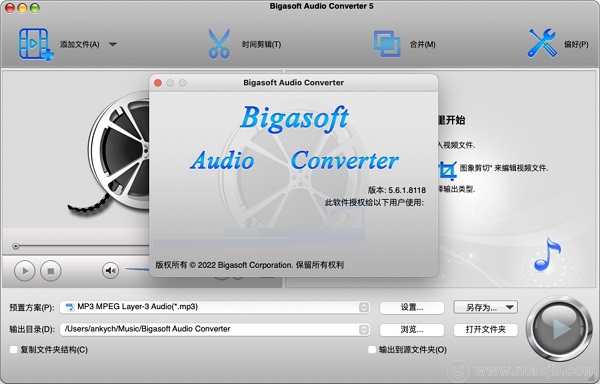Click the blue music note icon
Viewport: 600px width, 384px height.
point(547,255)
